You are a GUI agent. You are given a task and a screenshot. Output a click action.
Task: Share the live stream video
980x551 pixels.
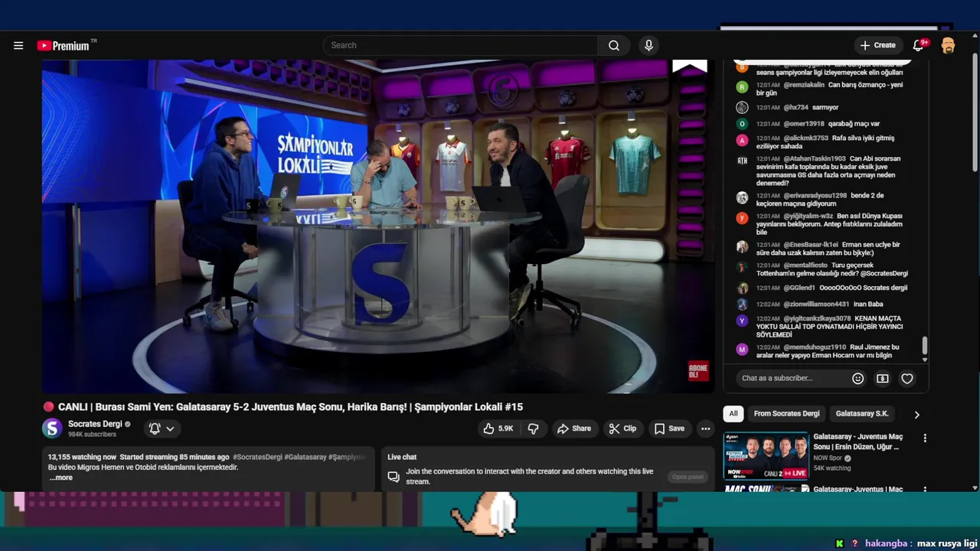(x=574, y=429)
